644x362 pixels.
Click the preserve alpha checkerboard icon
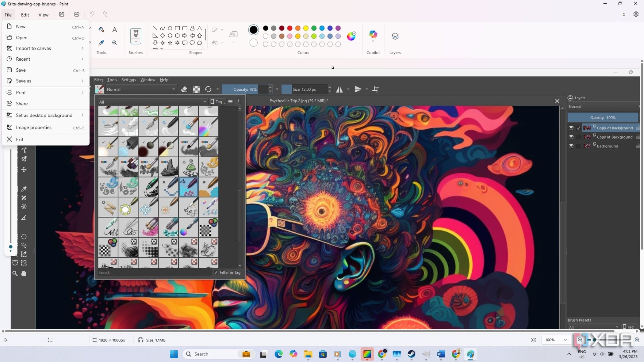[x=196, y=89]
